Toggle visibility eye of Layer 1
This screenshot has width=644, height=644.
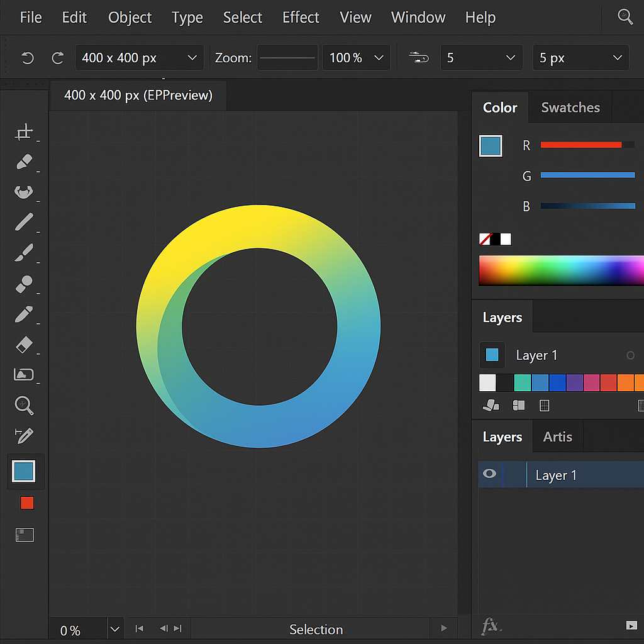point(489,474)
